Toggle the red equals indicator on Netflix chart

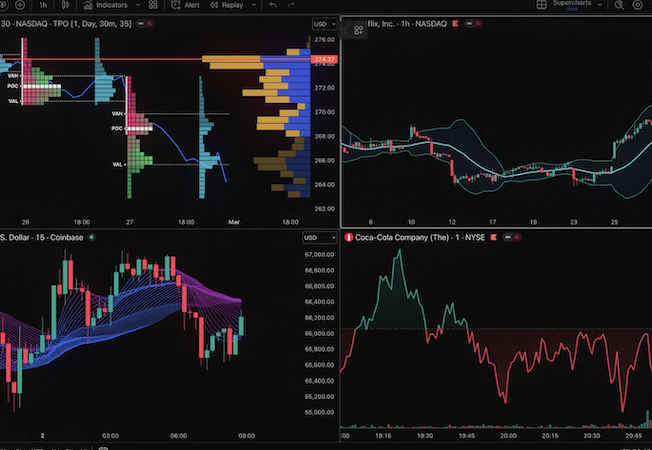[x=478, y=24]
